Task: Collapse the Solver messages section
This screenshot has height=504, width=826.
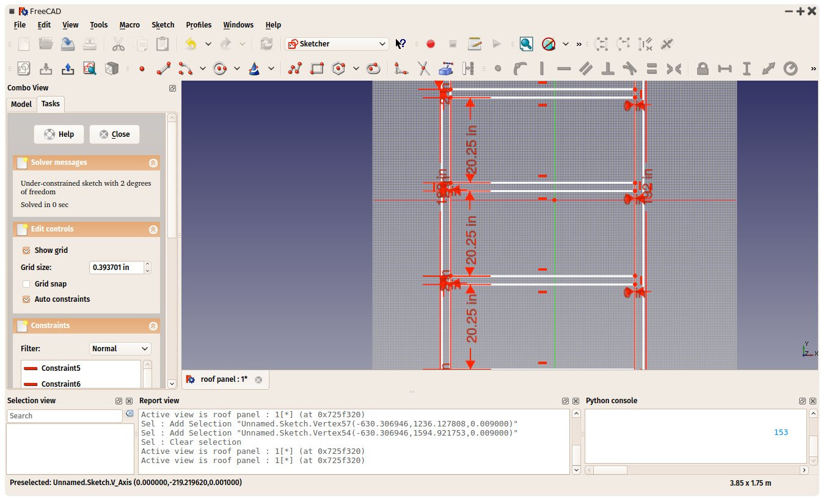Action: 153,163
